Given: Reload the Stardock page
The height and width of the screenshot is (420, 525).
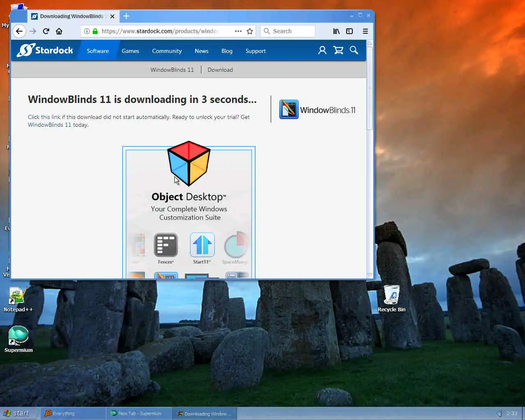Looking at the screenshot, I should [46, 31].
